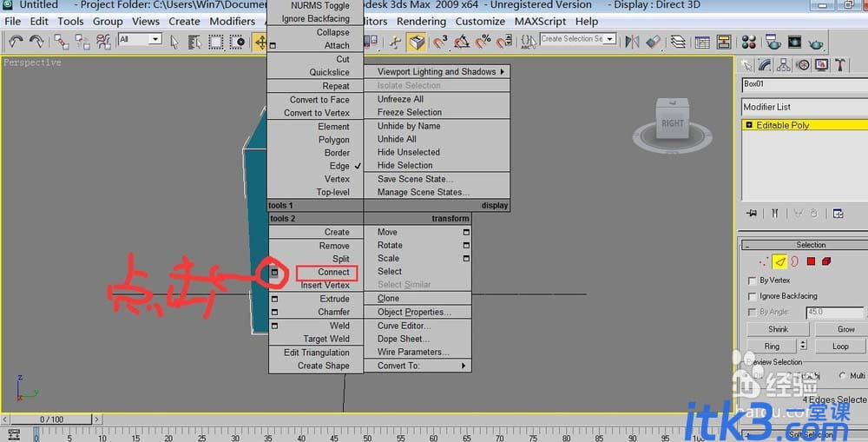This screenshot has height=442, width=868.
Task: Open Render Setup teapot icon
Action: 773,42
